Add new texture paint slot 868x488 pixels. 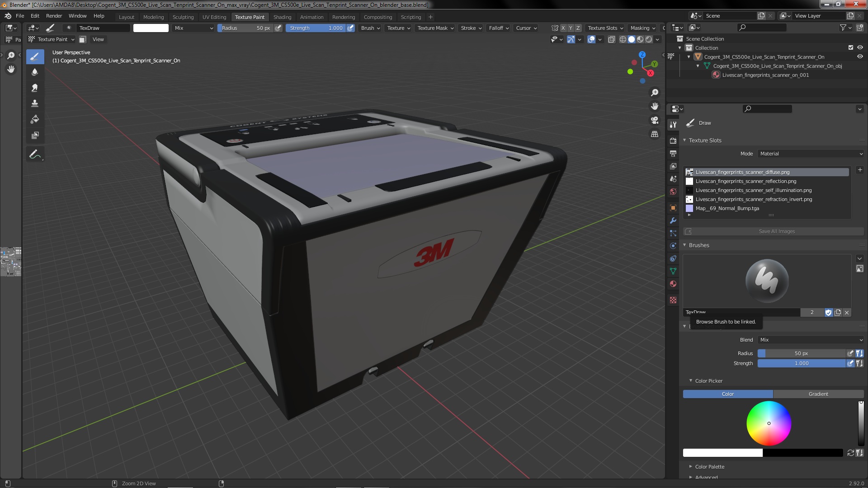(x=860, y=170)
